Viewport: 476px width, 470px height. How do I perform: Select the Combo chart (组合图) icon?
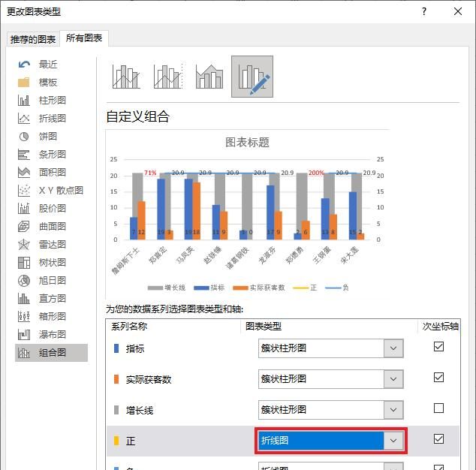(24, 353)
